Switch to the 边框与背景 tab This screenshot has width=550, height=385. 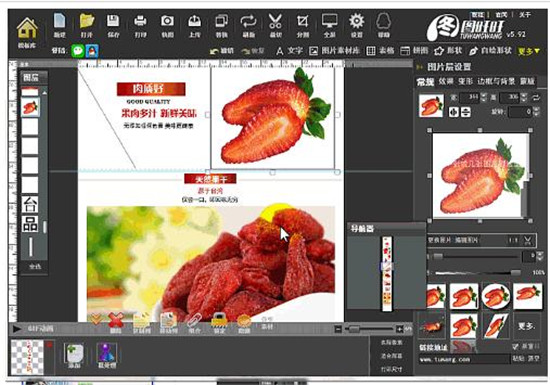tap(496, 82)
